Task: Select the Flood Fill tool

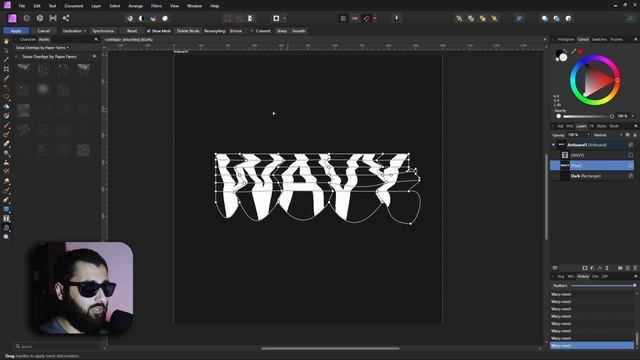Action: (6, 107)
